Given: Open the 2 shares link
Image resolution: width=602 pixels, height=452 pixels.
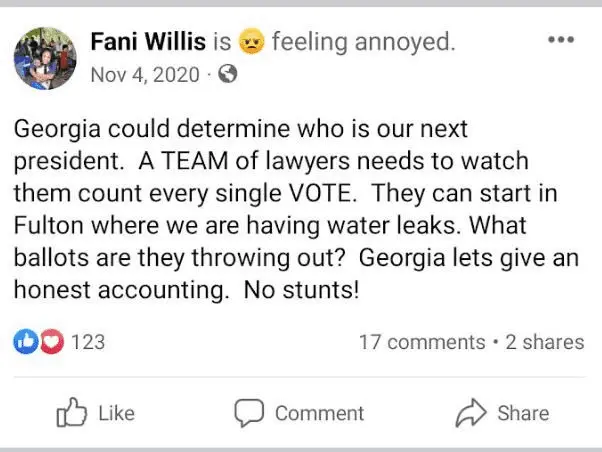Looking at the screenshot, I should coord(544,342).
